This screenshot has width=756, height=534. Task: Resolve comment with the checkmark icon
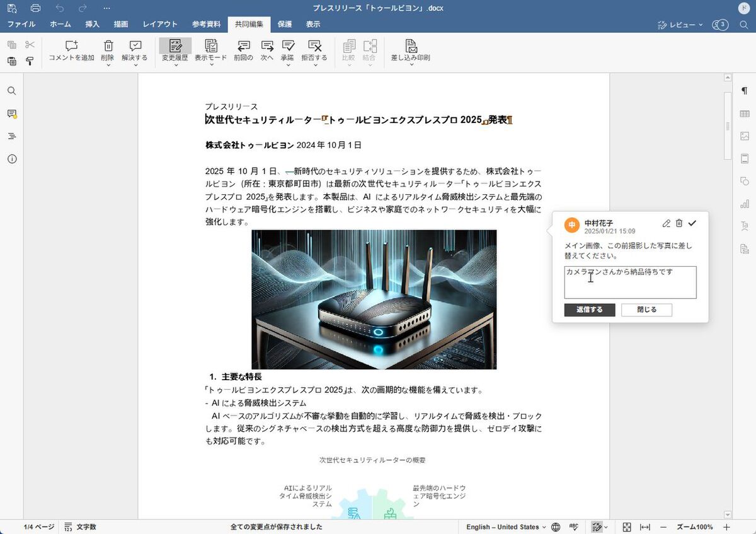692,223
